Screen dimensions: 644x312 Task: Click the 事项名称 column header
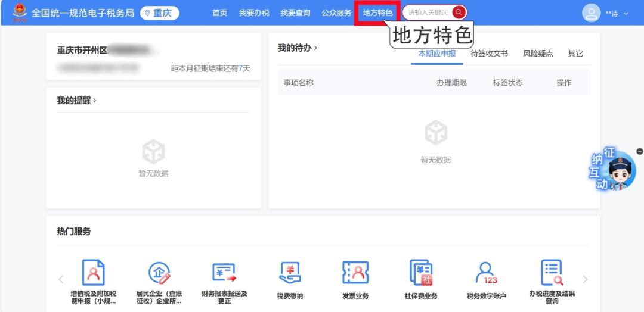[298, 83]
